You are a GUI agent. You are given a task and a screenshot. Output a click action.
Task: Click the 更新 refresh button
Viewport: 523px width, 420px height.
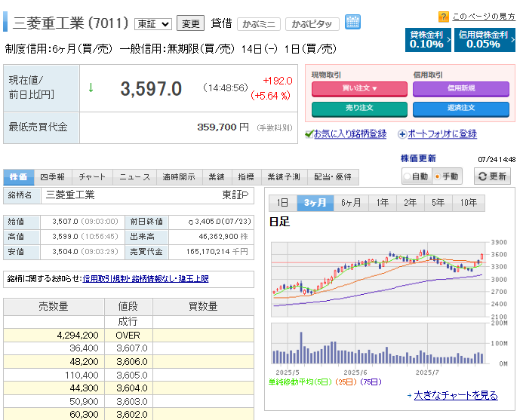(x=492, y=176)
